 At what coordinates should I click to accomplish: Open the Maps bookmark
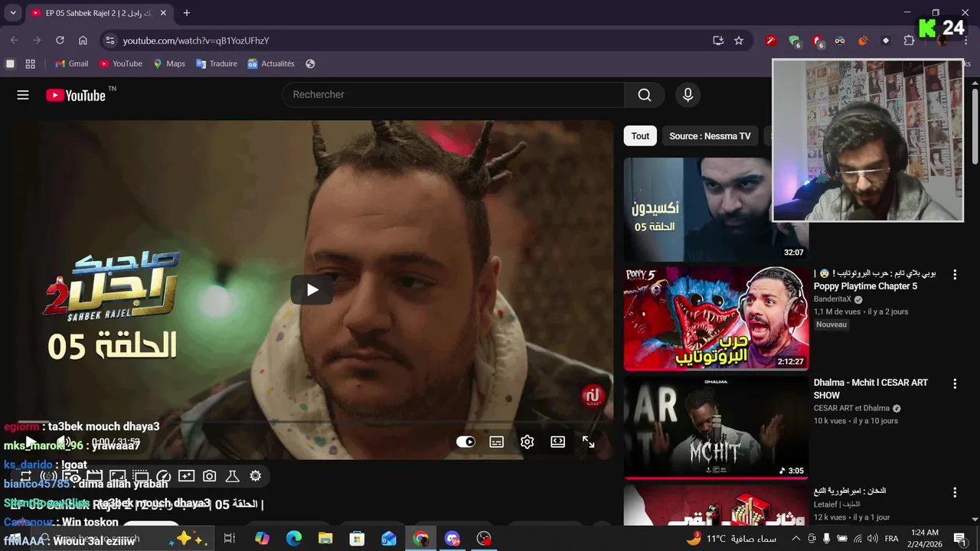169,64
